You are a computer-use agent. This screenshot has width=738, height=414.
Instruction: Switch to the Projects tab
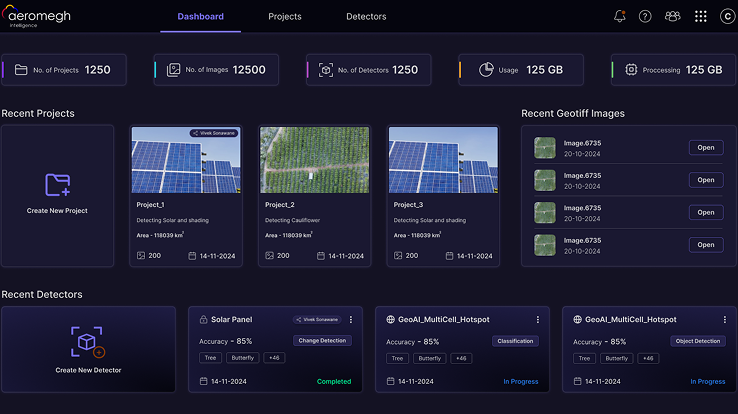(x=285, y=16)
